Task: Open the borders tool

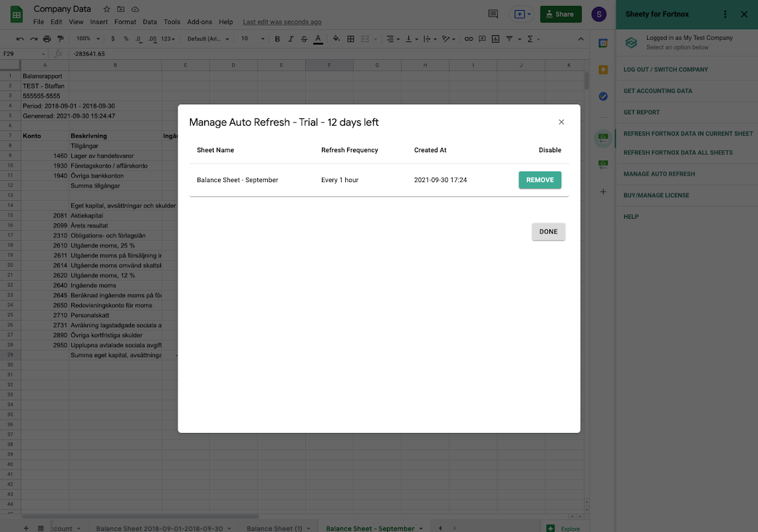Action: click(350, 39)
